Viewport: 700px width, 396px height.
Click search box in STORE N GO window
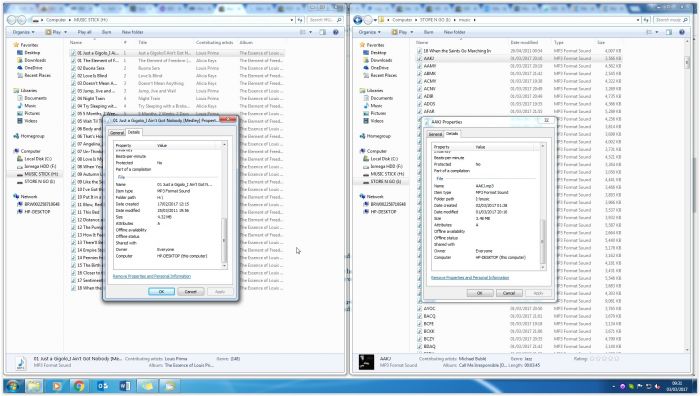671,20
